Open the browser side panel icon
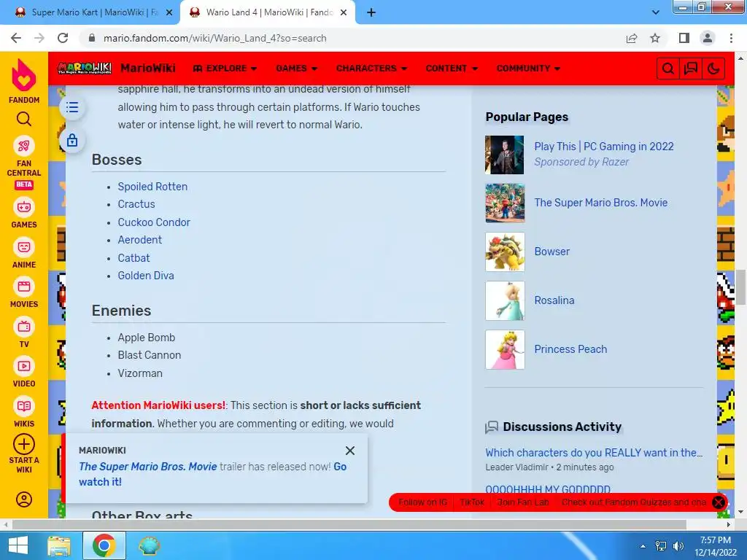This screenshot has height=560, width=747. point(684,38)
